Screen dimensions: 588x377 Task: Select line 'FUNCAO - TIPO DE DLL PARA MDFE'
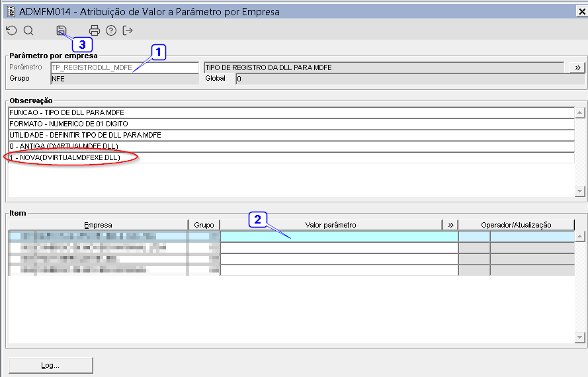[292, 112]
